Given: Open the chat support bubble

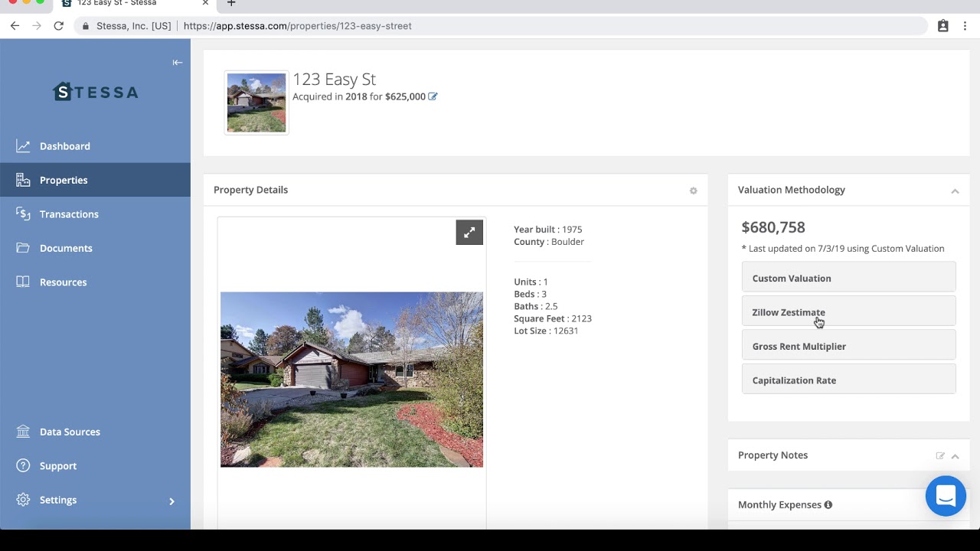Looking at the screenshot, I should pos(946,496).
